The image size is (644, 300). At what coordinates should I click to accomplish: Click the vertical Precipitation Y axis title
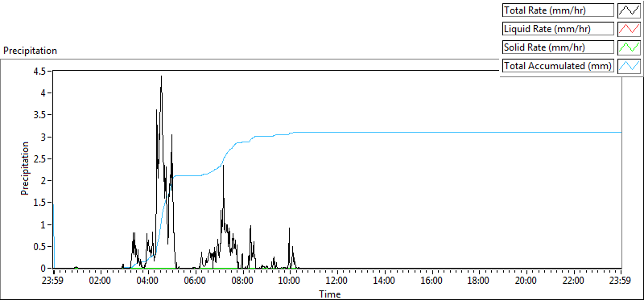point(25,169)
